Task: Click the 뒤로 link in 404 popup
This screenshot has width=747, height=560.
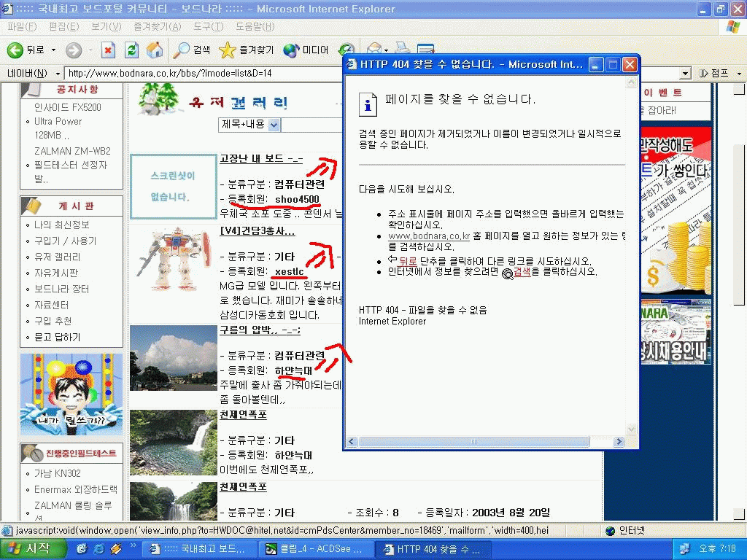Action: pyautogui.click(x=407, y=261)
